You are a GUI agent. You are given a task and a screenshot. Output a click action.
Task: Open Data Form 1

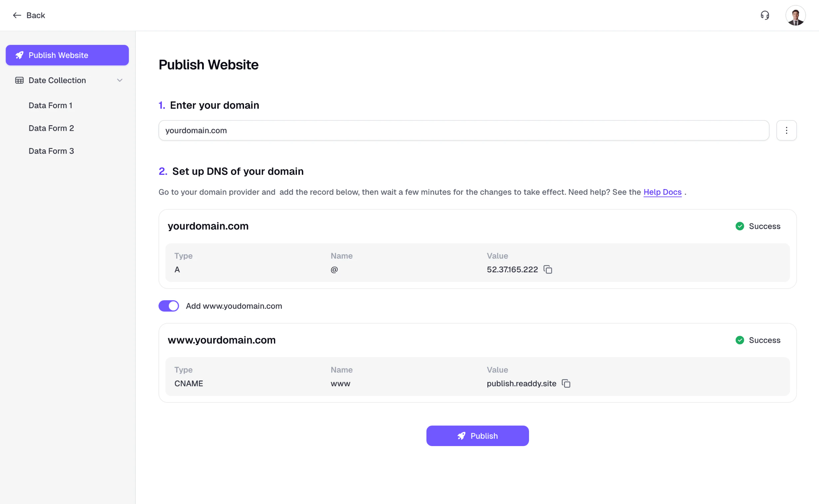tap(50, 105)
